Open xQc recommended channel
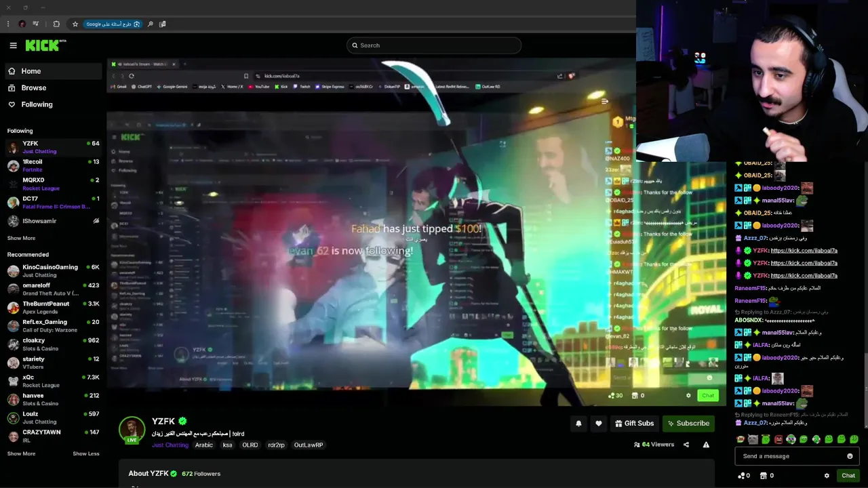 click(54, 381)
